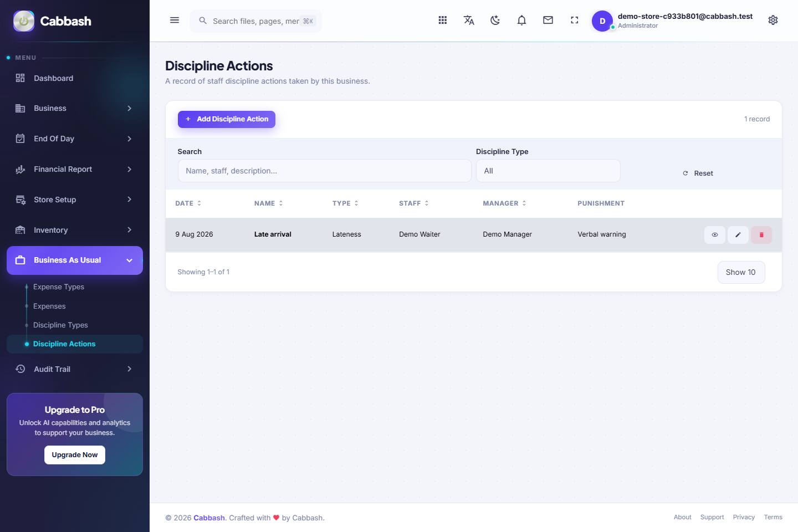Open the settings gear icon
Image resolution: width=798 pixels, height=532 pixels.
(x=773, y=21)
